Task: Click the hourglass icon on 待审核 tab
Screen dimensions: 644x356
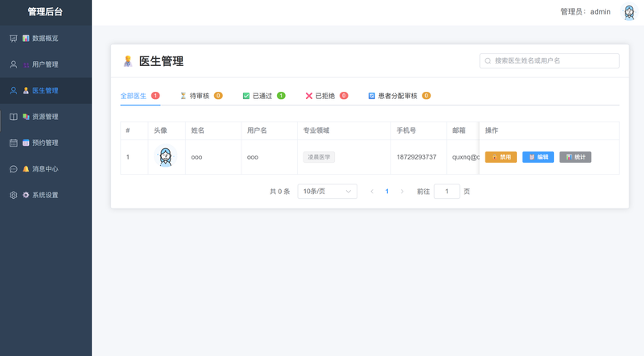Action: pyautogui.click(x=184, y=96)
